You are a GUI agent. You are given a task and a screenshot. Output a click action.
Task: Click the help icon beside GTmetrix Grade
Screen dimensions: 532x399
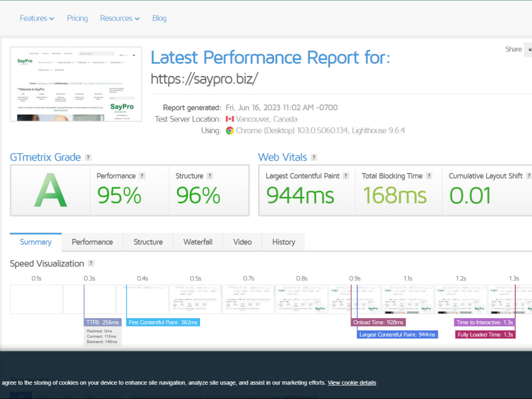click(x=88, y=157)
